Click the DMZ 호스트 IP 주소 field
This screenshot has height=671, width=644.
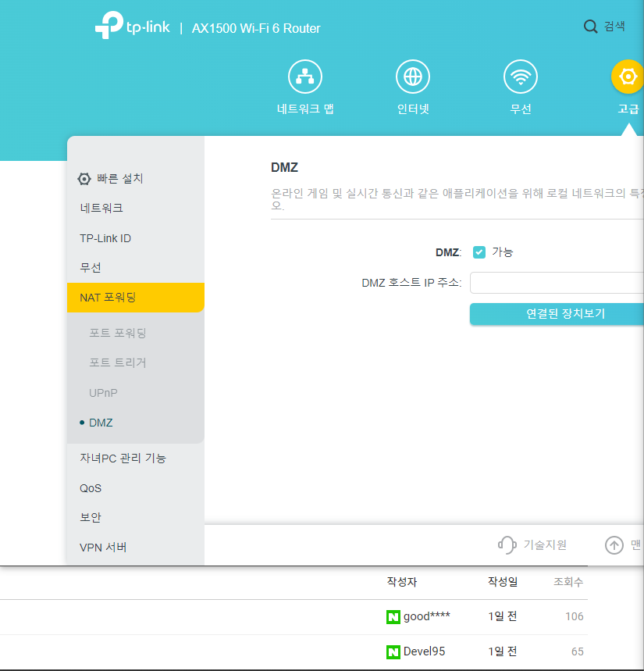[x=556, y=283]
